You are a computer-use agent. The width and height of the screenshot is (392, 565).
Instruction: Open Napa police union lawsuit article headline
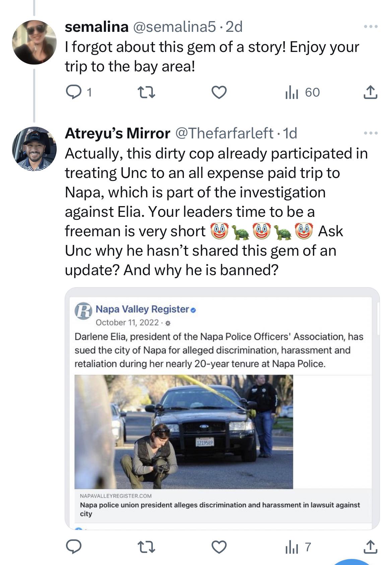(219, 509)
